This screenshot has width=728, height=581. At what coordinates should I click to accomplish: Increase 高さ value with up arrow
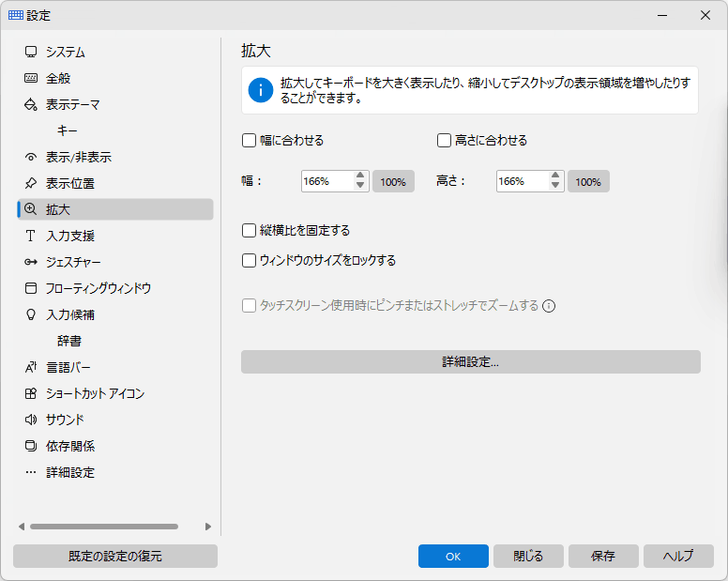555,176
